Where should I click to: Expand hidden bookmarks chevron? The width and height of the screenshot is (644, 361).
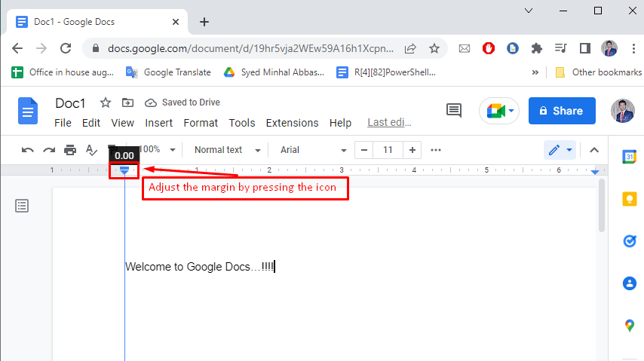pyautogui.click(x=535, y=72)
